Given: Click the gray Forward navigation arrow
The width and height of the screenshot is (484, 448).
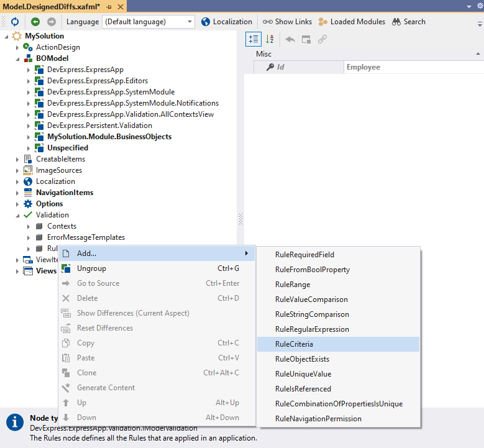Looking at the screenshot, I should (52, 22).
